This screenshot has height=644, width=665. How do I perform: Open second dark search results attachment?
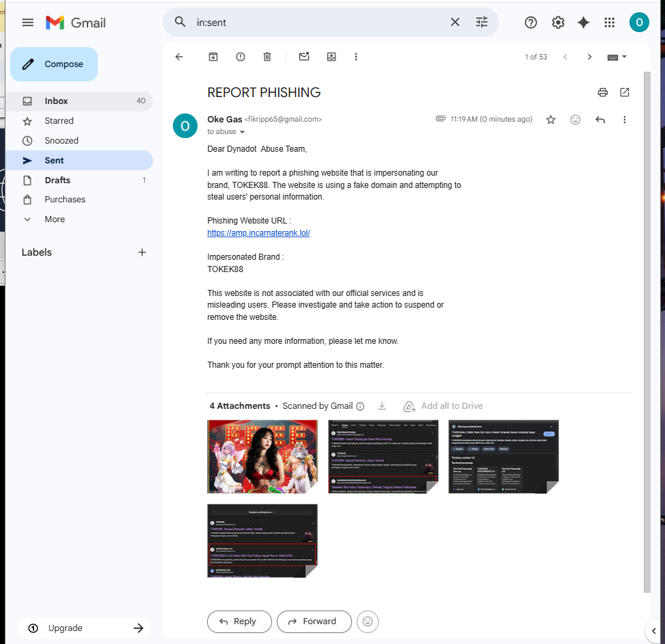[383, 457]
